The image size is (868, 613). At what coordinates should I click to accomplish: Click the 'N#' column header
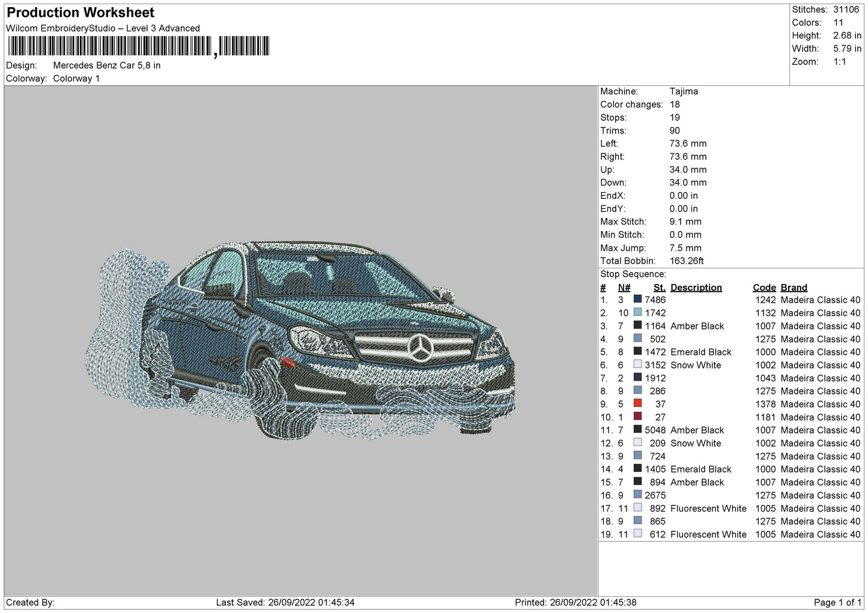click(x=624, y=288)
